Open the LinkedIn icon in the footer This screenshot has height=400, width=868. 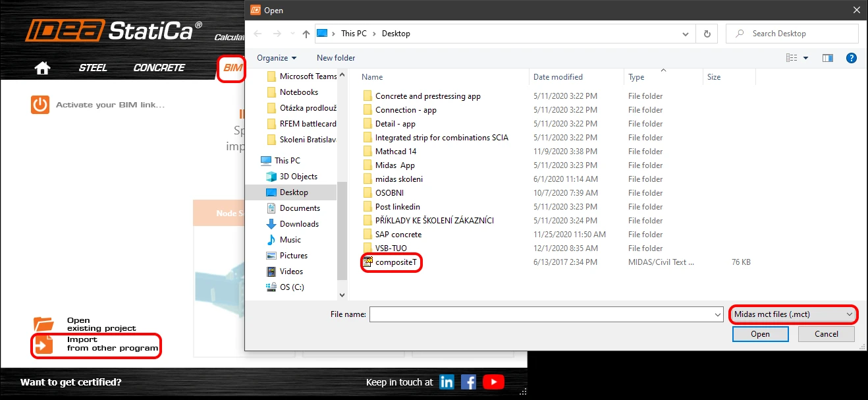point(447,382)
